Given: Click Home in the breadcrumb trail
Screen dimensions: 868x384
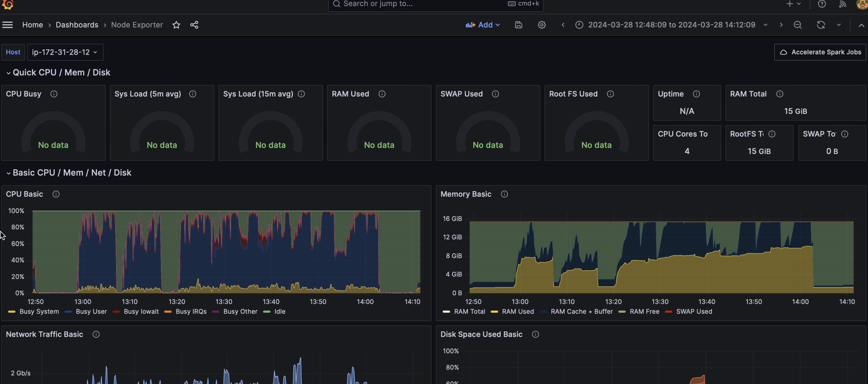Looking at the screenshot, I should click(32, 25).
